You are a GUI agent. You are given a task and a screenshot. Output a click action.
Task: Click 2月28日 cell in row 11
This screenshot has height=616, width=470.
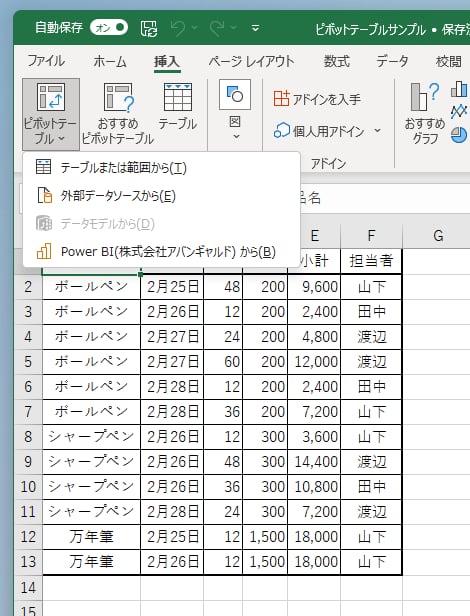click(x=172, y=511)
